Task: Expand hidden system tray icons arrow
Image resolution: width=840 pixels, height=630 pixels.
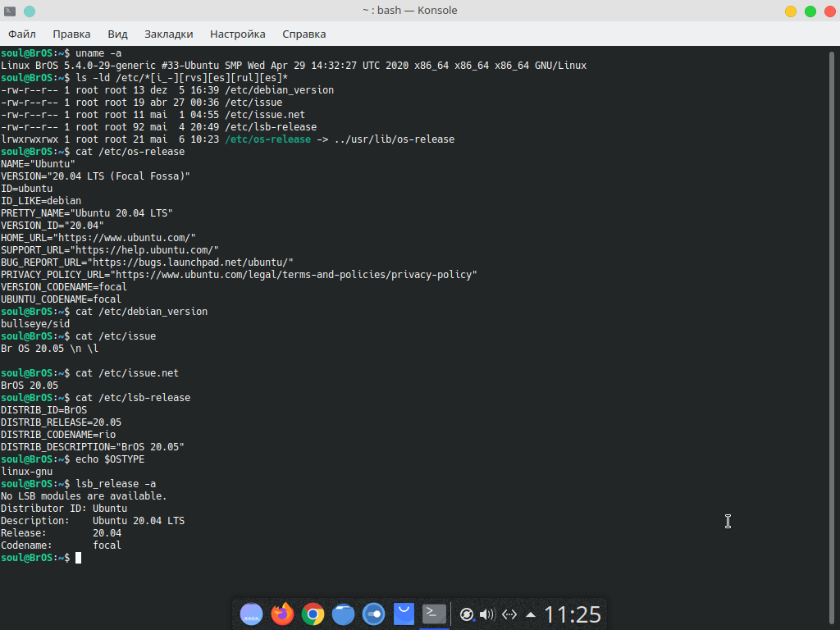Action: [531, 614]
